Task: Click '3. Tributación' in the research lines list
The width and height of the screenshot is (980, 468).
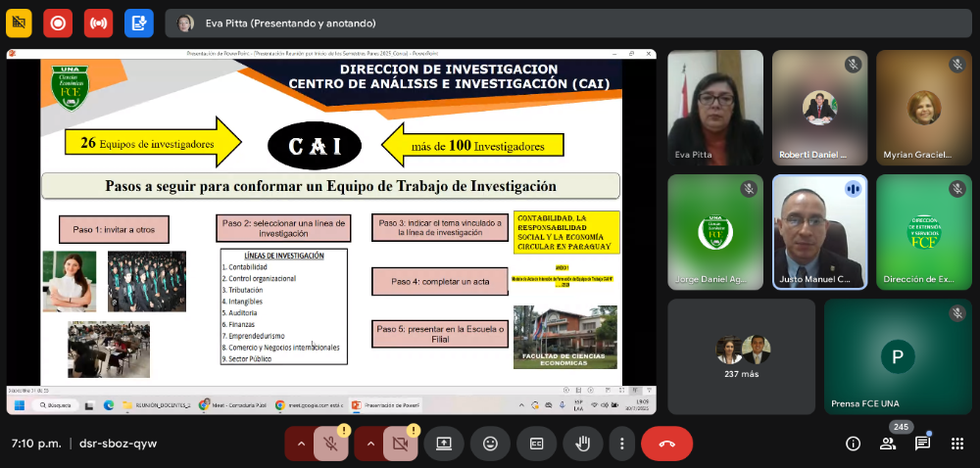Action: 242,290
